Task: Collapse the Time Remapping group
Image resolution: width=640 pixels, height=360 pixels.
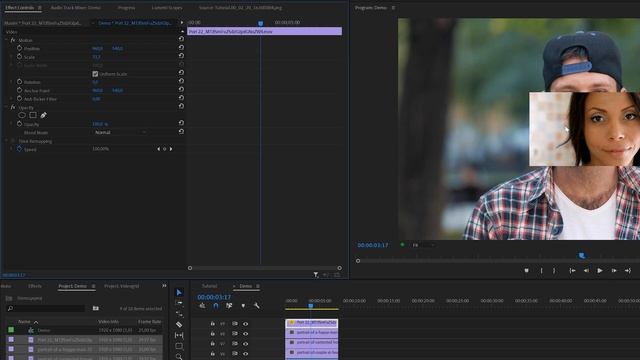Action: 7,141
